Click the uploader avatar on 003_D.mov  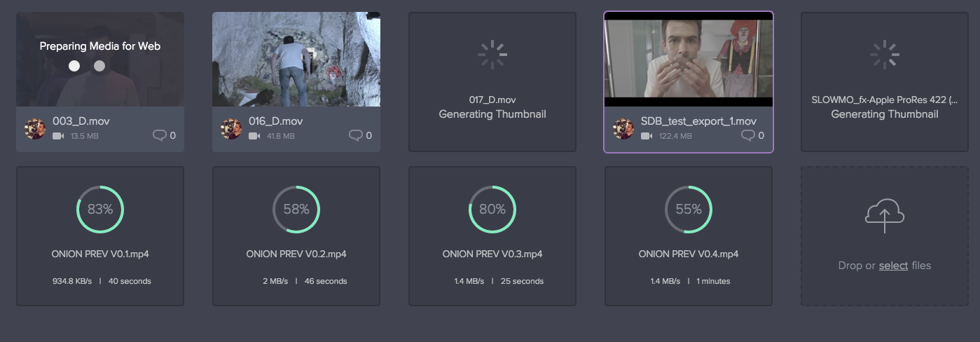coord(35,129)
